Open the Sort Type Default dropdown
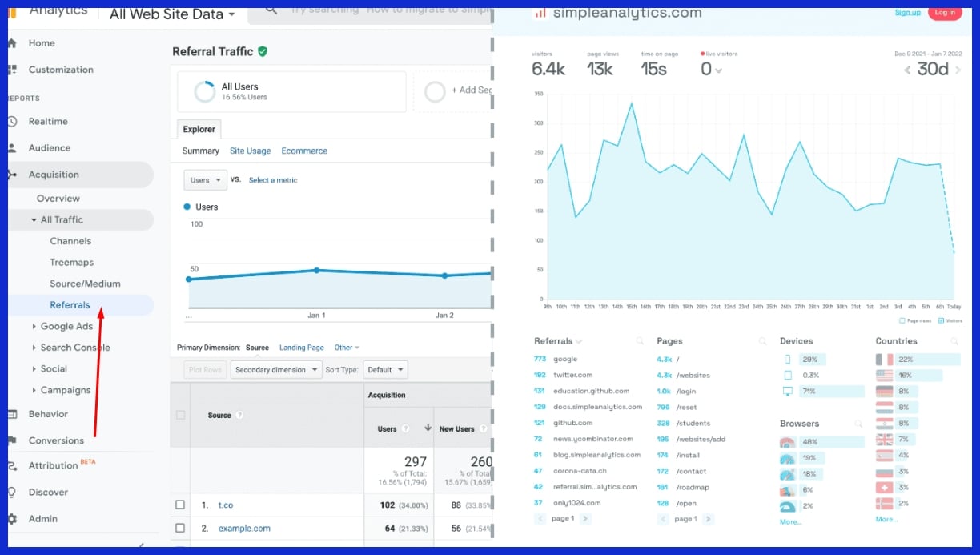 click(x=385, y=370)
